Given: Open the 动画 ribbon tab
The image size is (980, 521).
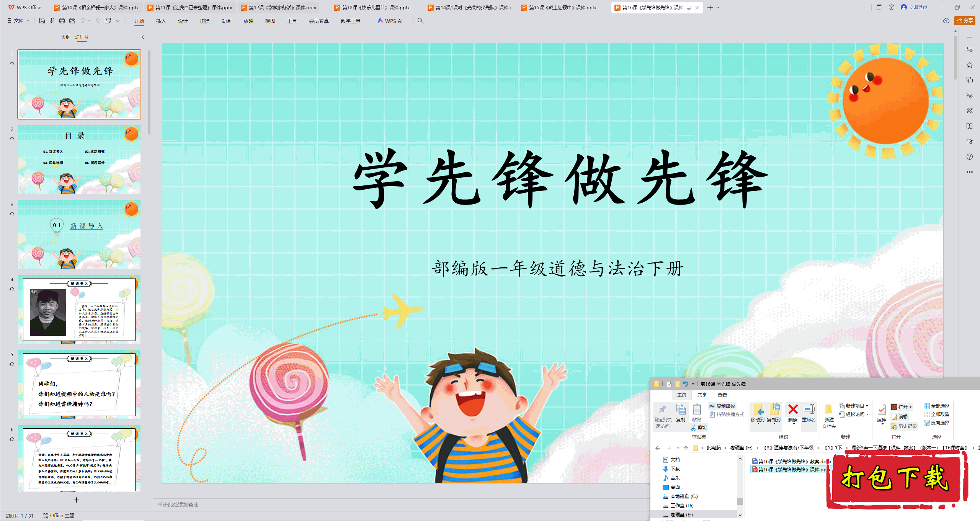Looking at the screenshot, I should tap(226, 21).
